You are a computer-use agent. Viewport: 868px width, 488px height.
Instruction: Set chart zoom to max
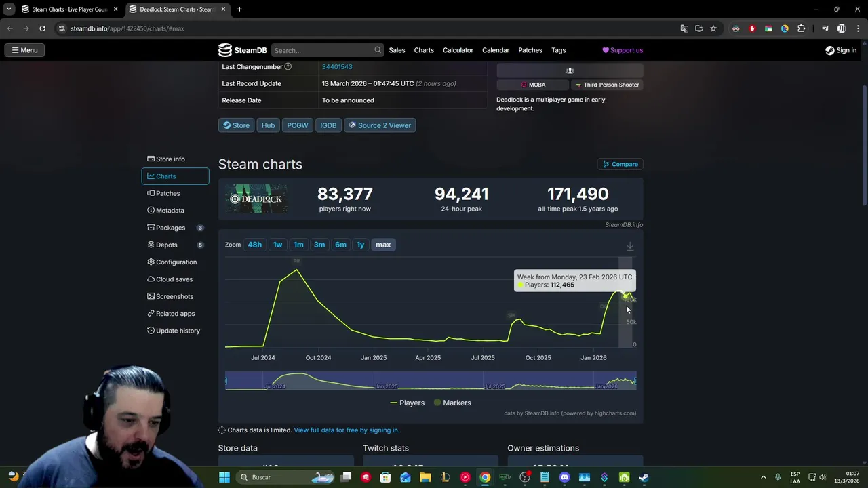click(x=383, y=245)
